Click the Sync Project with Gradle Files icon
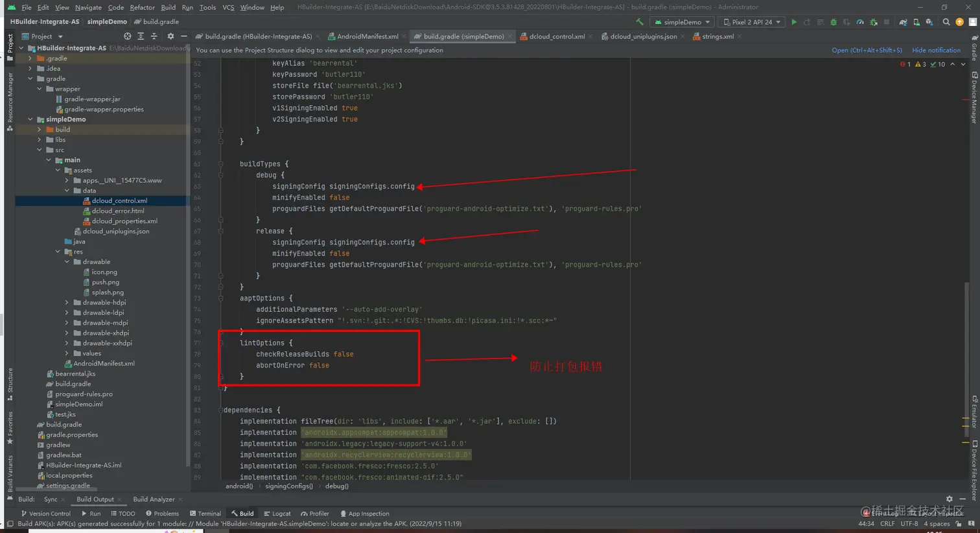The width and height of the screenshot is (980, 533). tap(903, 22)
